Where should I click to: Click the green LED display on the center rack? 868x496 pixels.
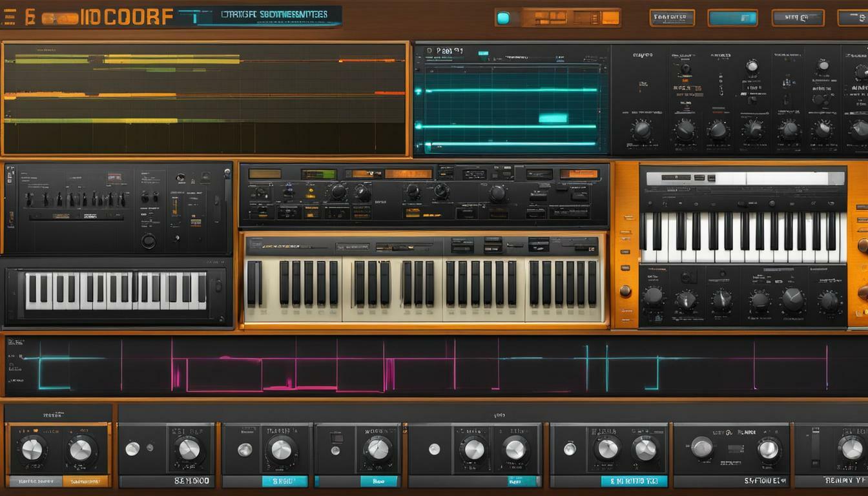point(318,174)
